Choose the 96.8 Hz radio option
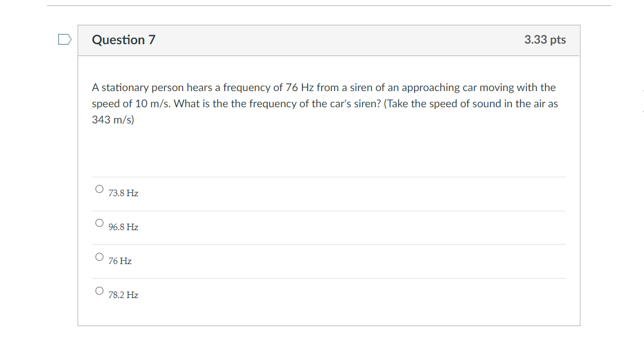644x346 pixels. click(99, 223)
